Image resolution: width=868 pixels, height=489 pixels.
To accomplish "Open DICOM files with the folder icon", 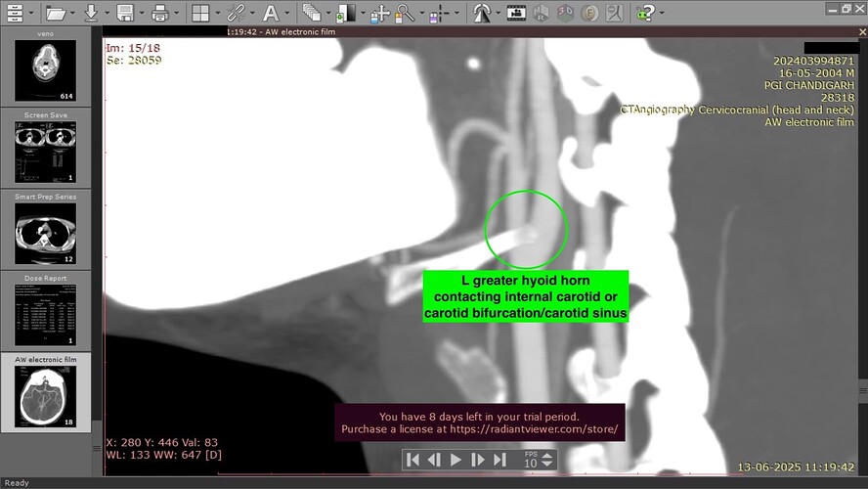I will click(56, 12).
